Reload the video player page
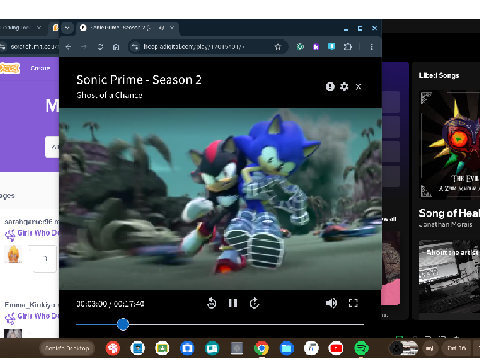 point(100,47)
